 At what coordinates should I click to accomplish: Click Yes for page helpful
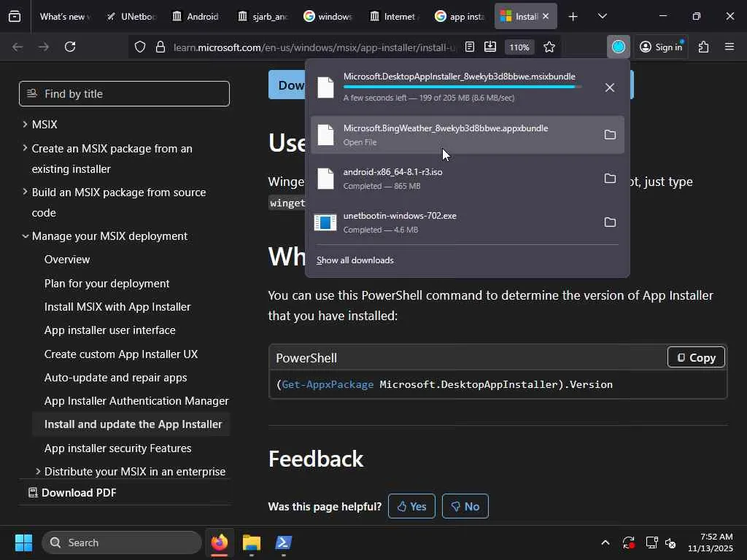point(411,506)
